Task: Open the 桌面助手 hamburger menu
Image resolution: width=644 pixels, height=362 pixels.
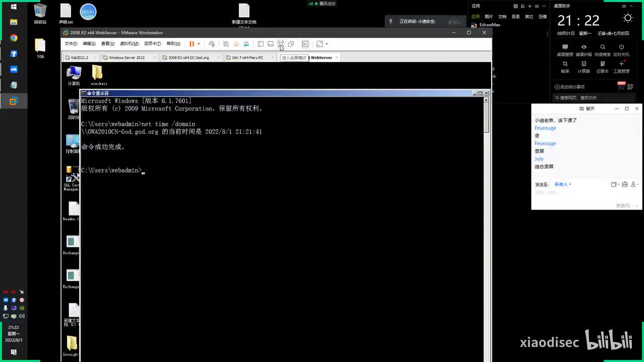Action: click(624, 6)
